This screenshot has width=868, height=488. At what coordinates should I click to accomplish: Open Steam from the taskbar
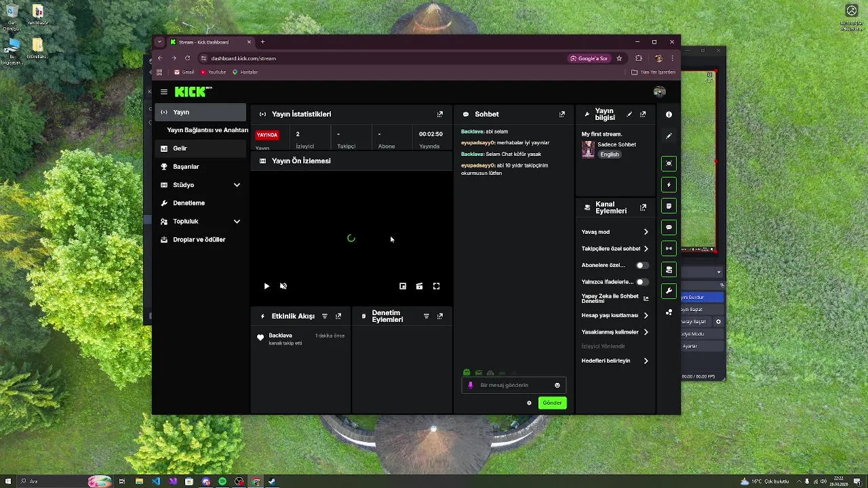pyautogui.click(x=272, y=481)
